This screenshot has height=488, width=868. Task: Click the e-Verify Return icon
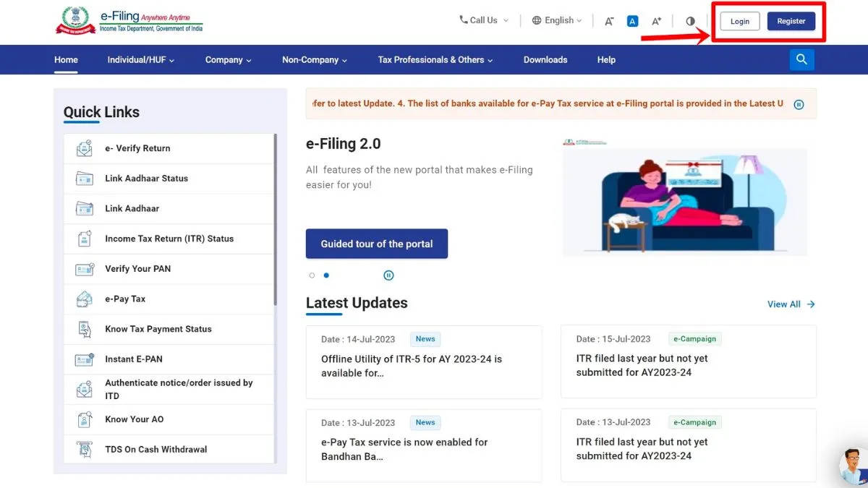point(85,148)
